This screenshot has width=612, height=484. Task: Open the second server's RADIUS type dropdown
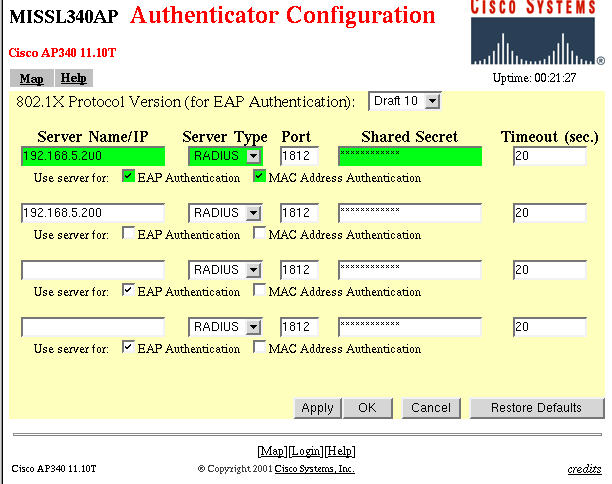(225, 213)
